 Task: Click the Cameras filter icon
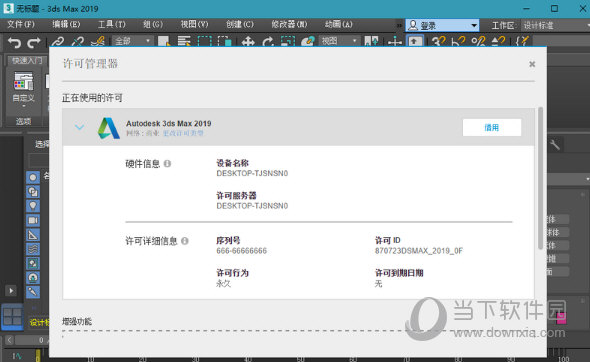(x=33, y=220)
